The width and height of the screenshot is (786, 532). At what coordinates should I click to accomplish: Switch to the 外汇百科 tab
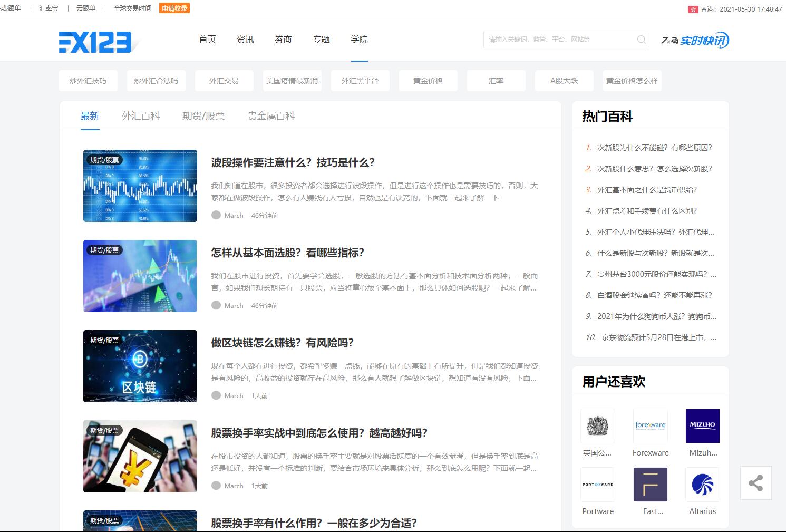coord(141,116)
